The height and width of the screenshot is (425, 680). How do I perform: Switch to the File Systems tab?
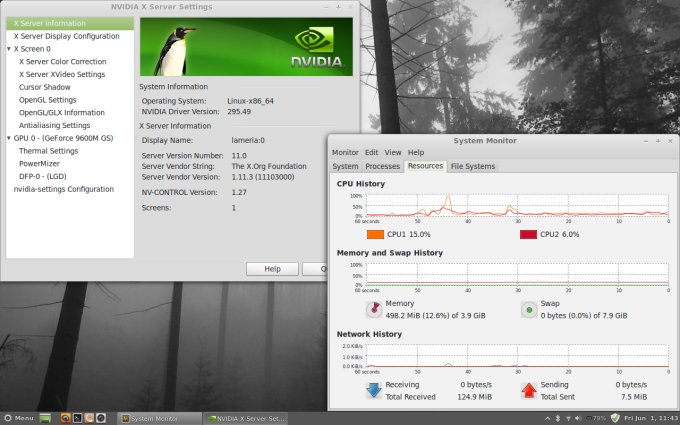click(x=473, y=167)
